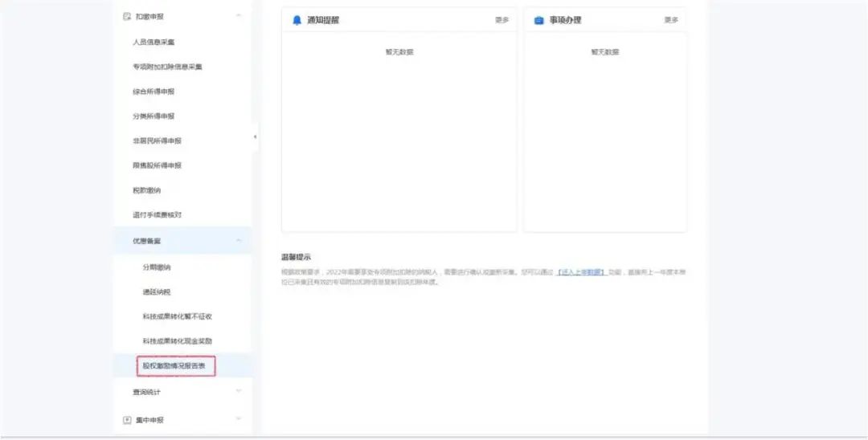Select 税款缴纳 in the sidebar

(x=147, y=190)
